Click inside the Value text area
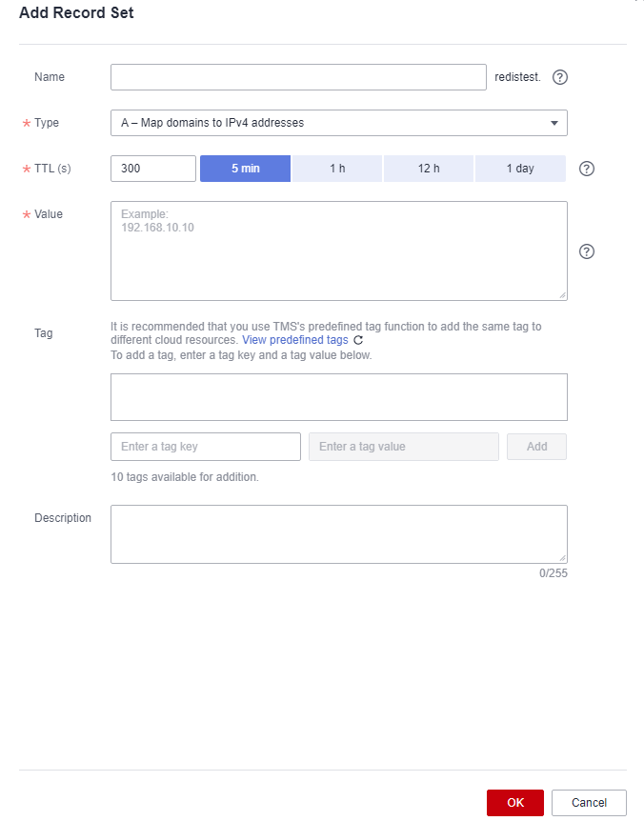 [x=338, y=251]
